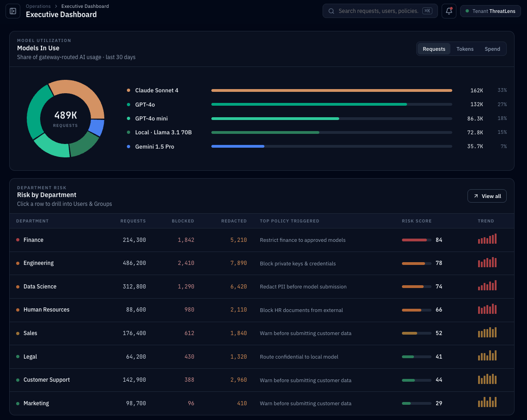Click Marketing risk score bar
The image size is (527, 420).
416,403
